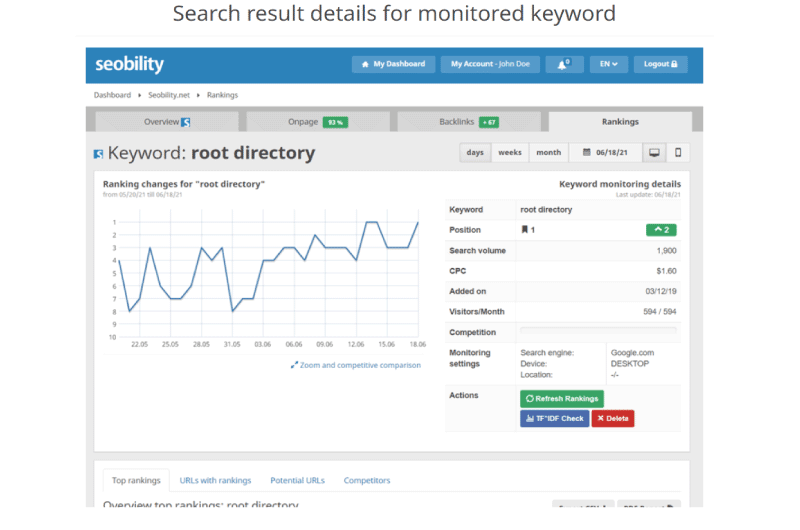Click the Added on date 03/12/19
800x530 pixels.
[661, 292]
